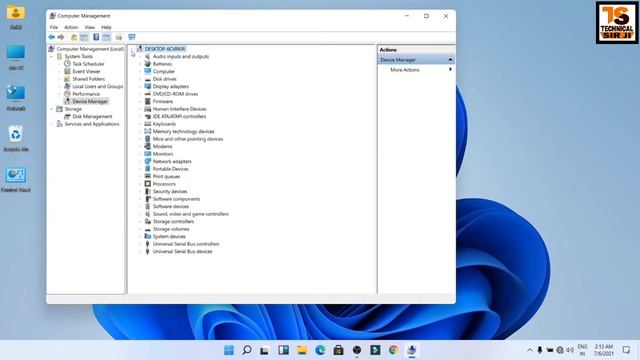Click the Monitors category icon
The height and width of the screenshot is (360, 640).
coord(148,154)
